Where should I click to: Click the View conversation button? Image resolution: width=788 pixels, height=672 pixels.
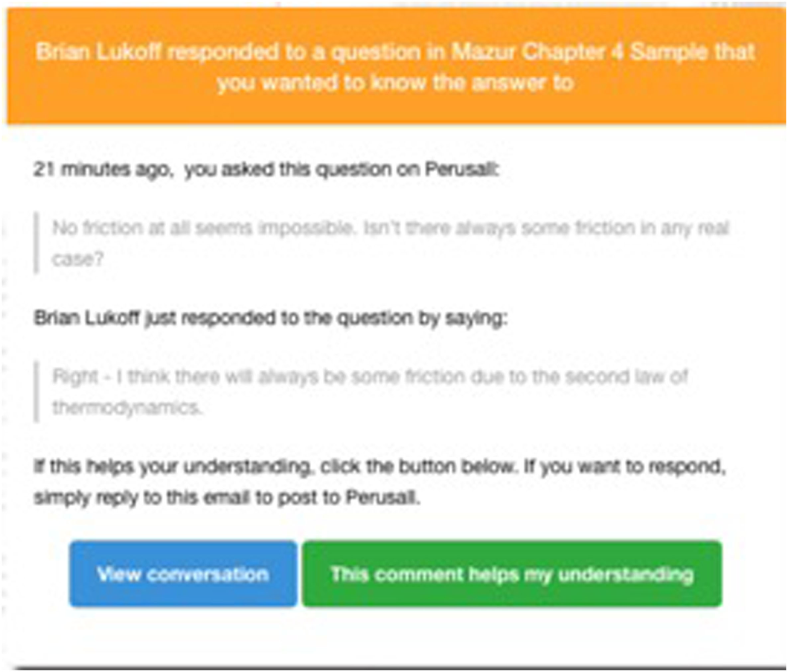pyautogui.click(x=183, y=574)
